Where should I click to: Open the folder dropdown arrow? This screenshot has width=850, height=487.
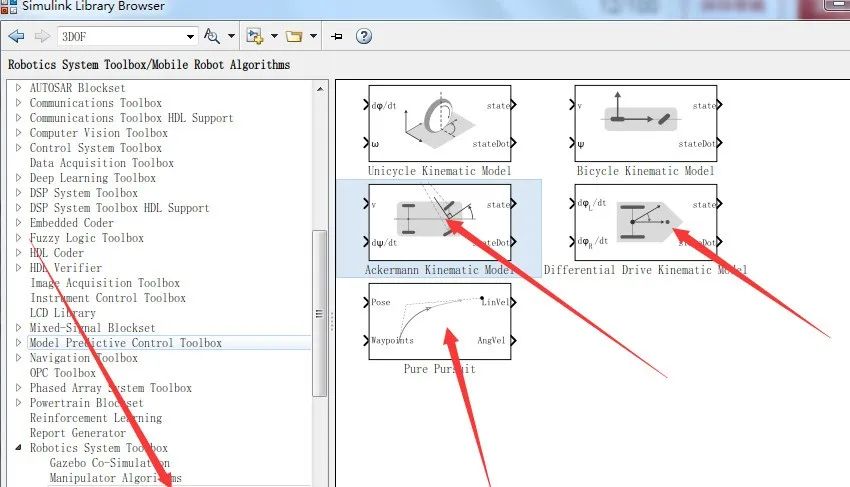[x=313, y=36]
